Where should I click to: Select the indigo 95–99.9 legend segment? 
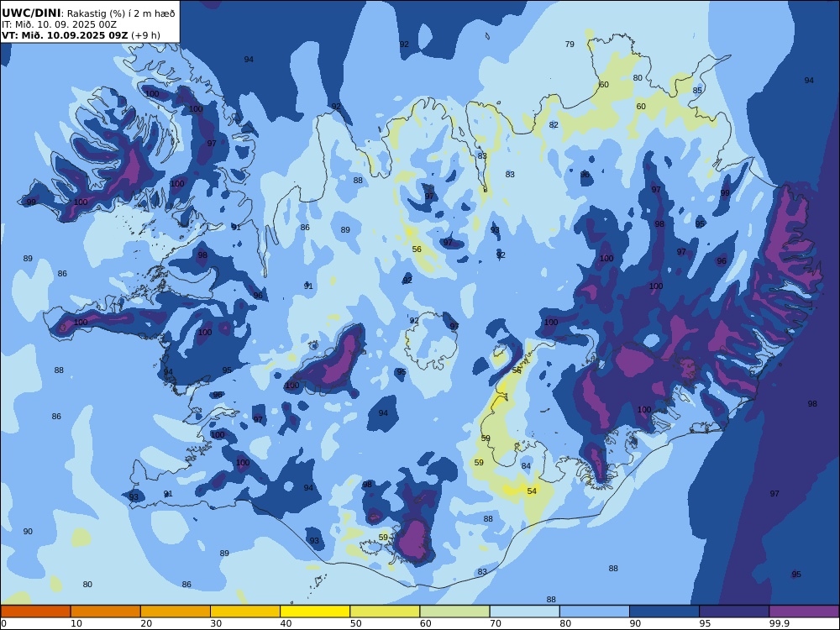pos(734,612)
